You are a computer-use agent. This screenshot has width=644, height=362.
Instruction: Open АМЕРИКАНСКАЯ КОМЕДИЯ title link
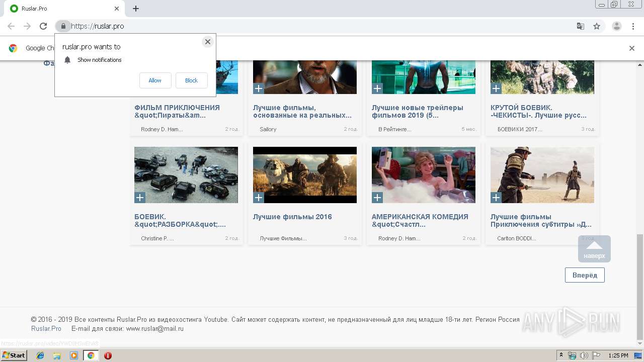tap(420, 220)
